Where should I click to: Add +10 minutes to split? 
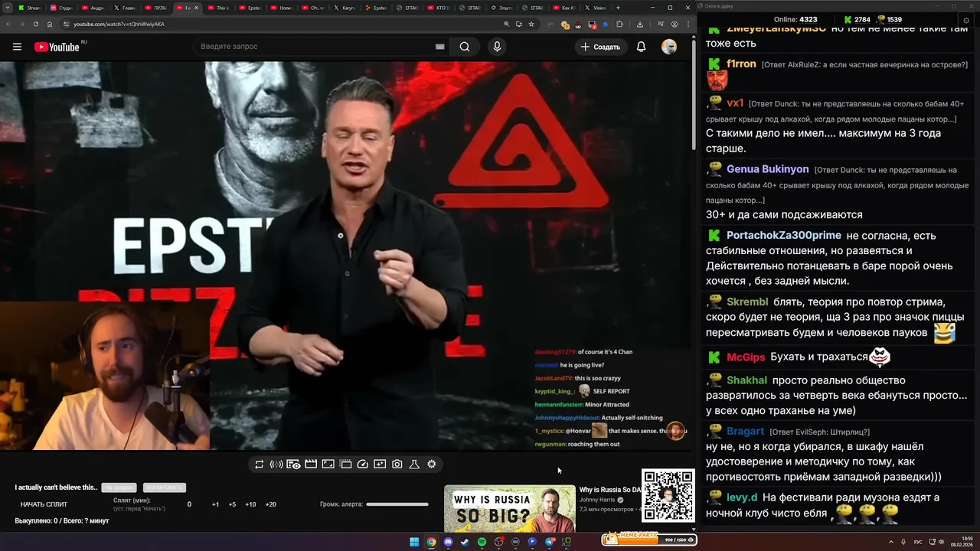(x=250, y=504)
